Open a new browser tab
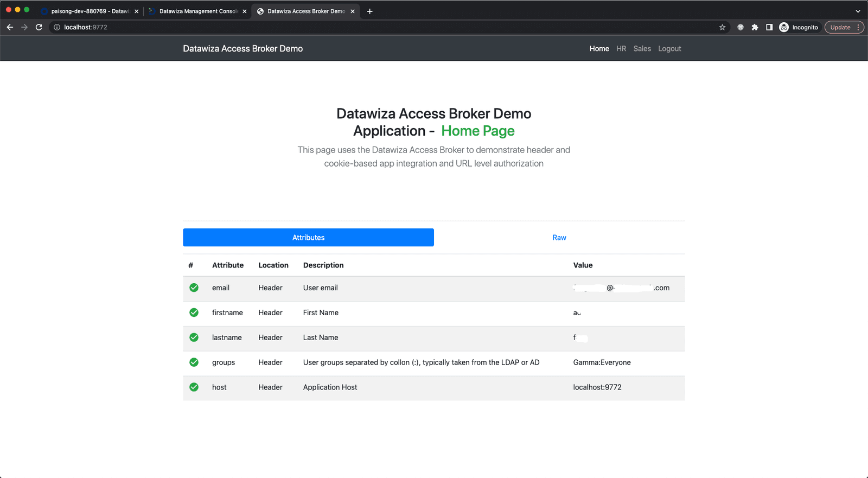Screen dimensions: 868x478 point(369,11)
